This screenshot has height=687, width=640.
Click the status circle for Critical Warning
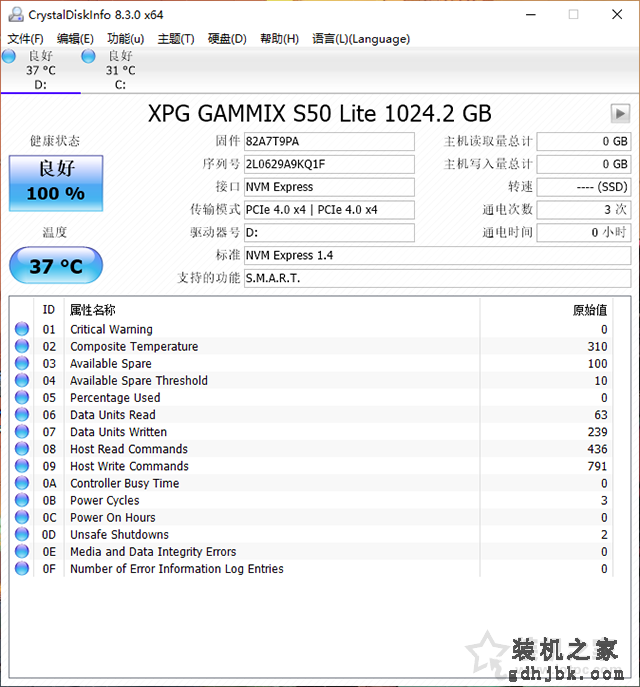(x=22, y=329)
